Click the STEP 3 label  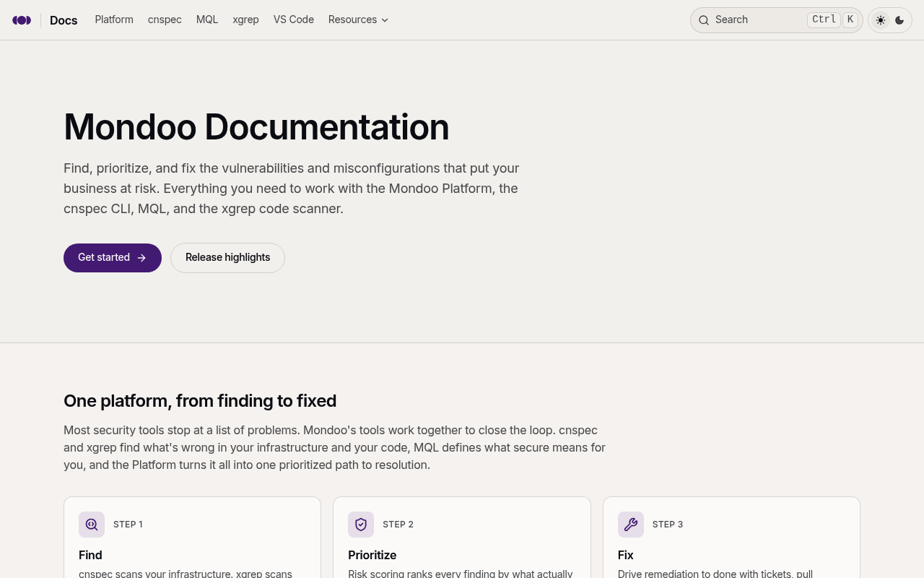[x=668, y=525]
